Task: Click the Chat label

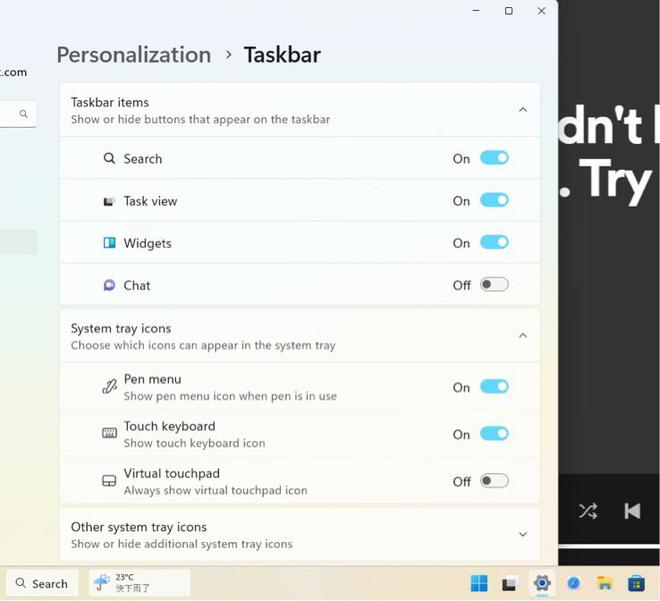Action: 137,285
